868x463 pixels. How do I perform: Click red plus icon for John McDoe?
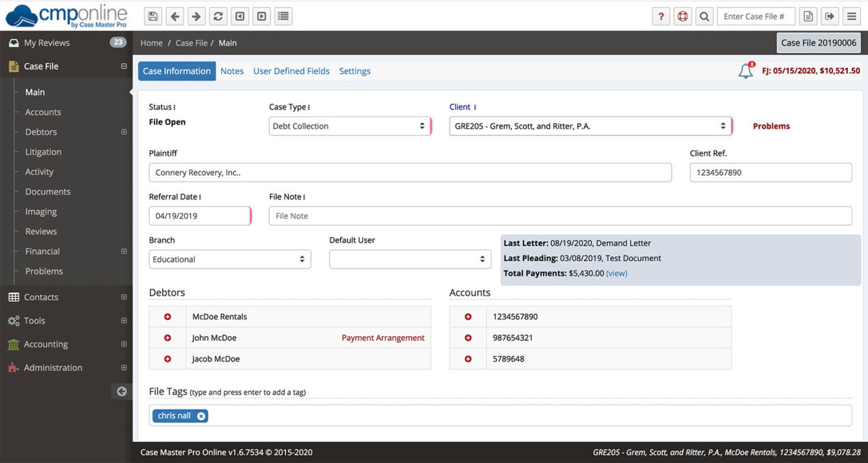(167, 338)
